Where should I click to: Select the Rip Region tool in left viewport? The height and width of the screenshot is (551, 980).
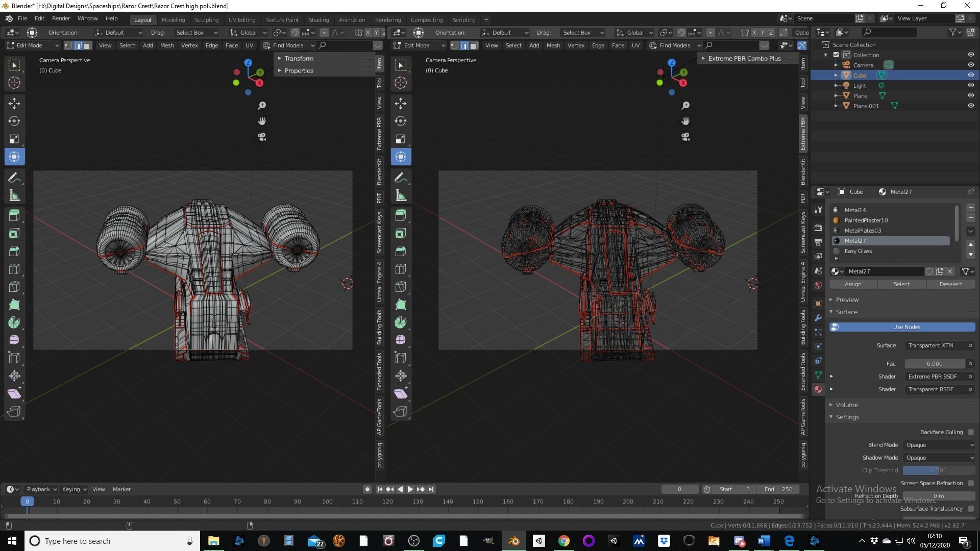[x=14, y=412]
